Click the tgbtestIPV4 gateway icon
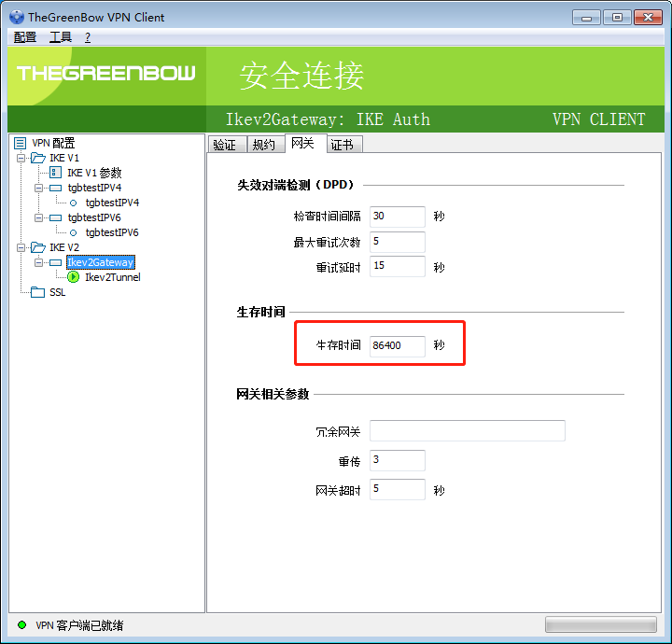Screen dimensions: 672x644 click(56, 188)
